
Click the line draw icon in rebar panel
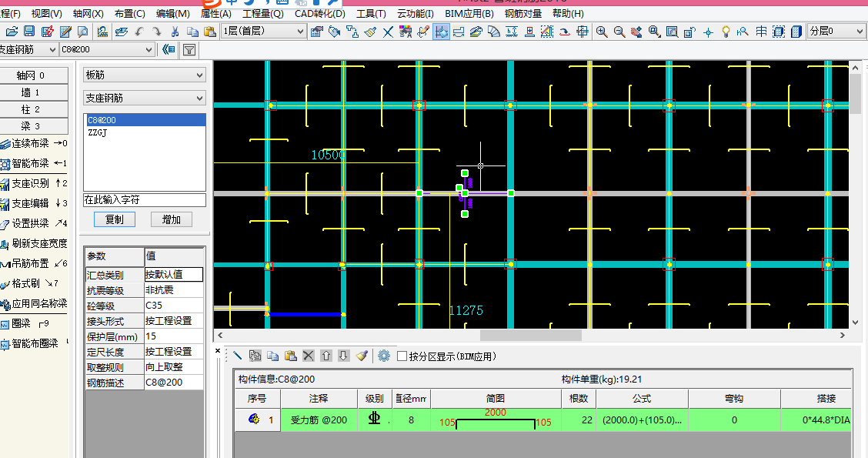point(238,356)
